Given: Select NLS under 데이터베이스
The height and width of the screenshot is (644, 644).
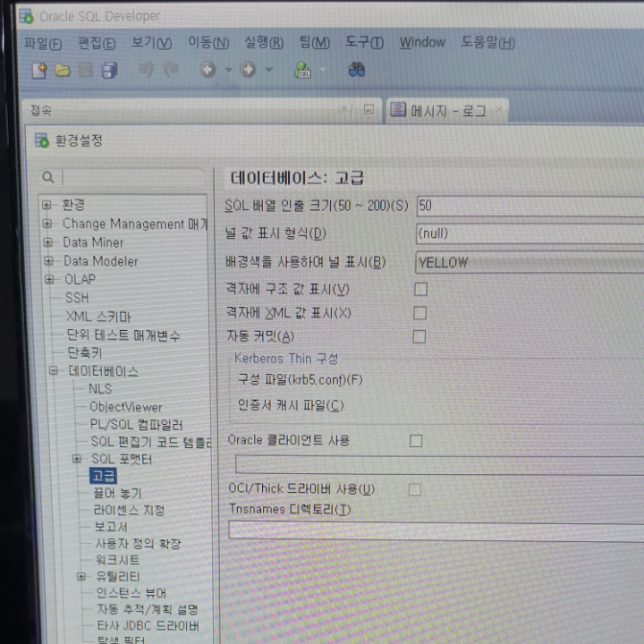Looking at the screenshot, I should [x=100, y=389].
